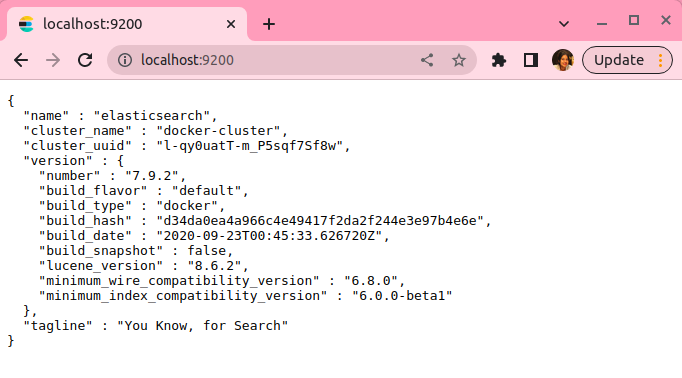The image size is (682, 378).
Task: Open the user profile avatar
Action: coord(562,60)
